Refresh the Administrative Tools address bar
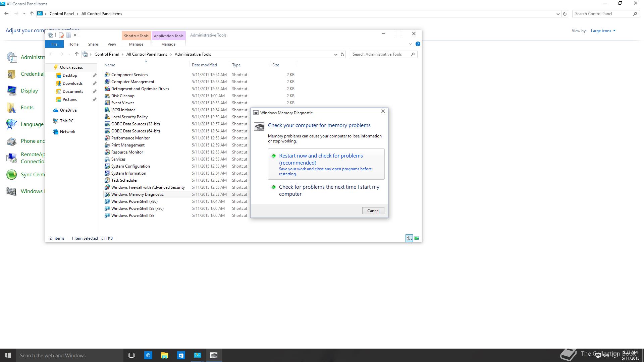 click(342, 54)
